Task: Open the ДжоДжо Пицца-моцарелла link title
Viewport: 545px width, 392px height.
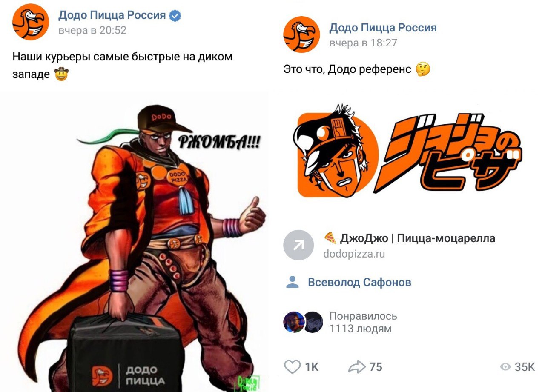Action: 410,237
